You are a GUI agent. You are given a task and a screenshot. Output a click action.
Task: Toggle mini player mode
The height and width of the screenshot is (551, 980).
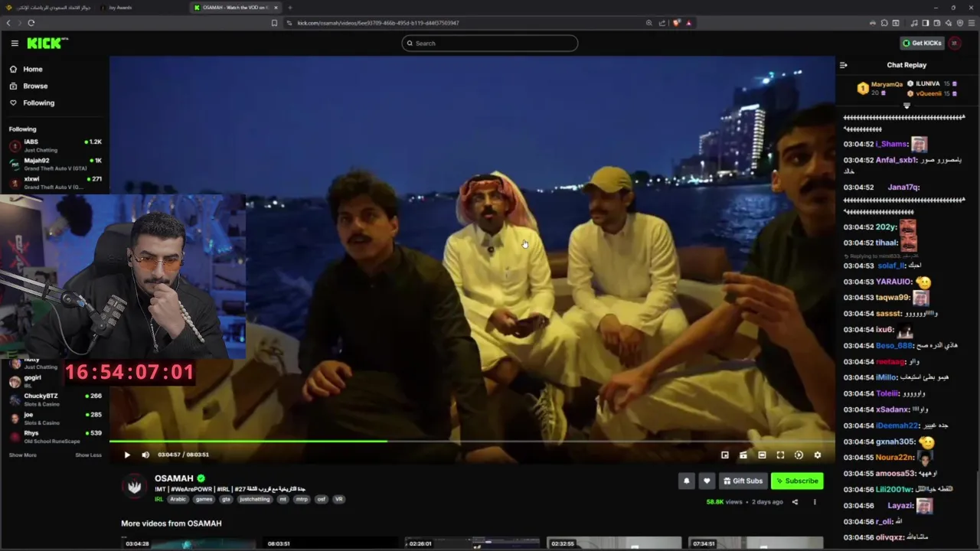[743, 455]
